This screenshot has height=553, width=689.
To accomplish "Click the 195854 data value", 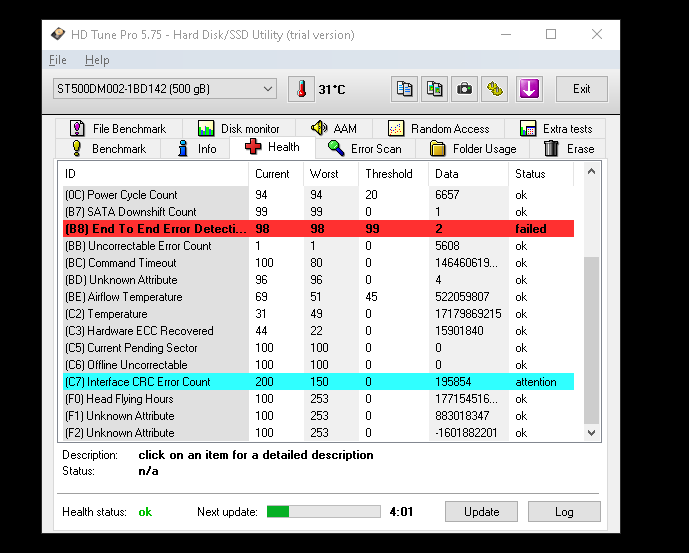I will (x=453, y=382).
